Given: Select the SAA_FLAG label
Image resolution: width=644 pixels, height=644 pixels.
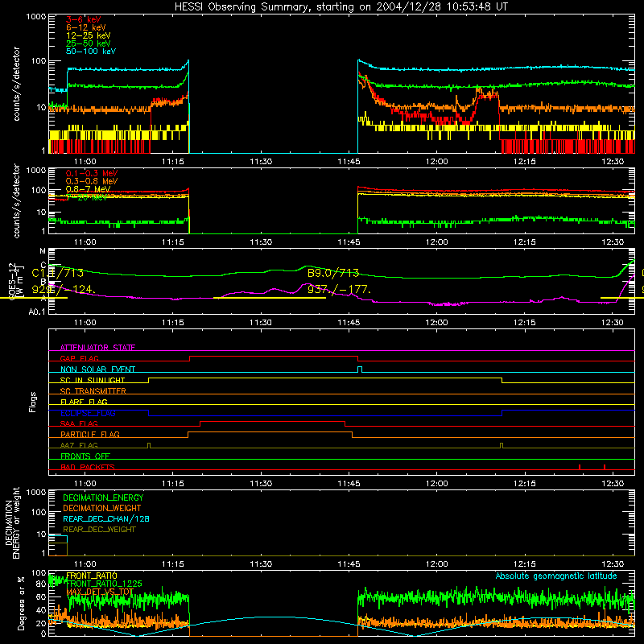Looking at the screenshot, I should tap(79, 424).
